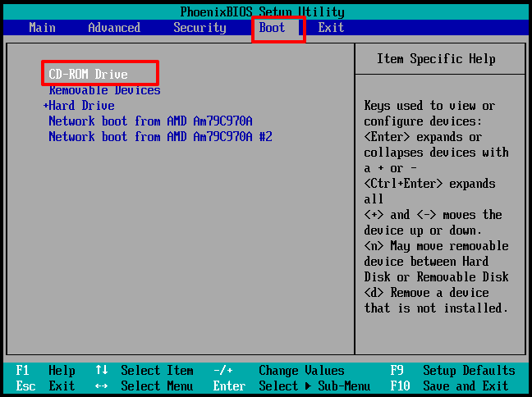The height and width of the screenshot is (397, 532).
Task: Select Network boot from AMD Am79C970A
Action: [150, 121]
